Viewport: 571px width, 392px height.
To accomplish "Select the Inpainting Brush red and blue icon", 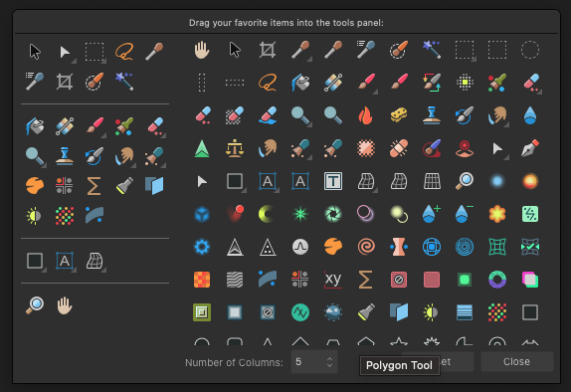I will pyautogui.click(x=432, y=148).
